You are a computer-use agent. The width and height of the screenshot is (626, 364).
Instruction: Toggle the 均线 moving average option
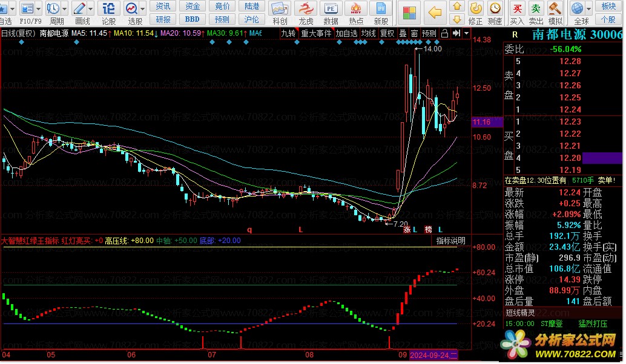click(369, 33)
